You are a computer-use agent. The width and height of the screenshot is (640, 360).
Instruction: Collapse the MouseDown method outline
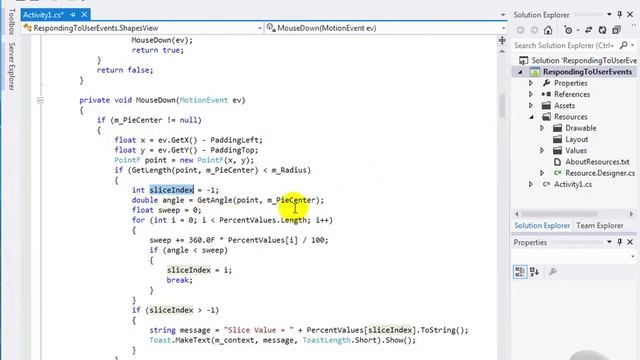pos(40,100)
